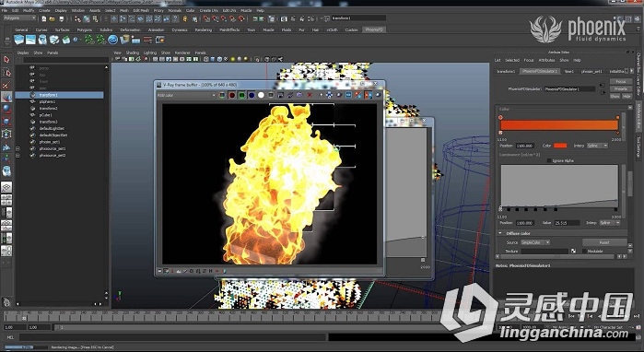Enable the Ignore Alpha checkbox
This screenshot has height=352, width=644.
549,160
